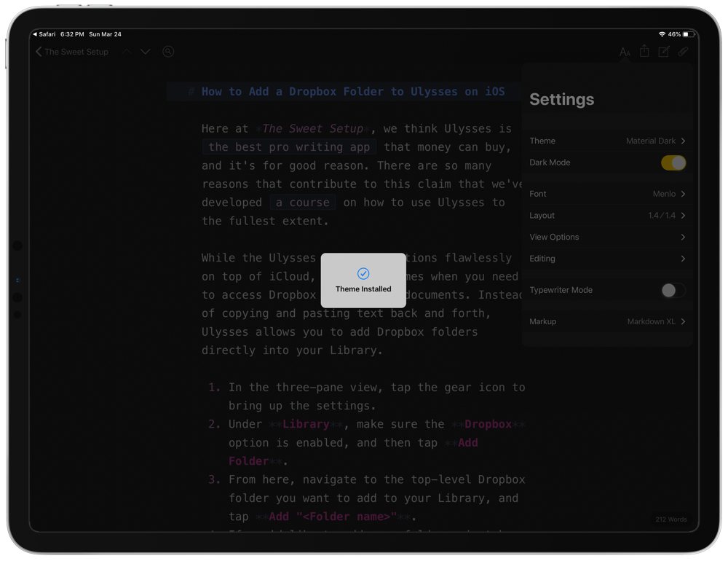Enable the Typewriter Mode switch
The image size is (728, 561).
pos(673,290)
